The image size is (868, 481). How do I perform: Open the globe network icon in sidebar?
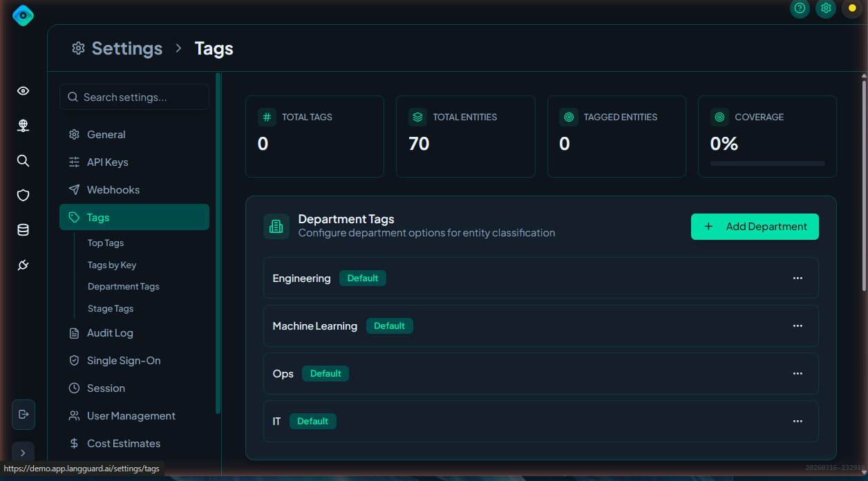click(x=23, y=126)
